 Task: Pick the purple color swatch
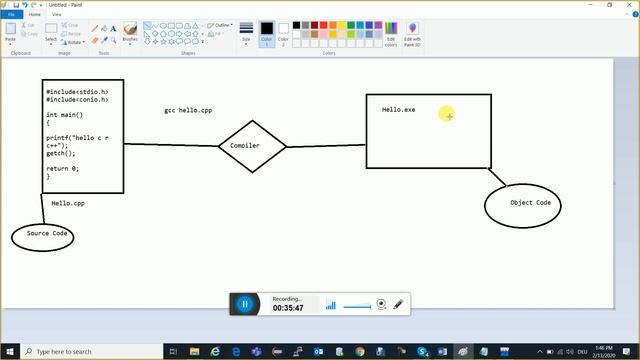pyautogui.click(x=378, y=25)
